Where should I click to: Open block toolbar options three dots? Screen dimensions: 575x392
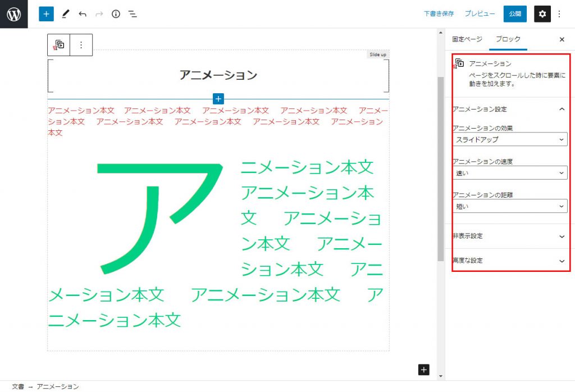tap(81, 45)
